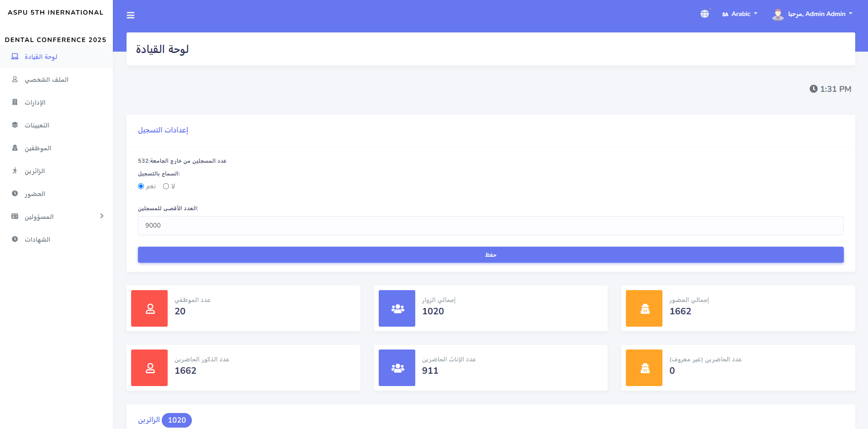868x429 pixels.
Task: Click the orange unknown attendees icon
Action: (644, 368)
